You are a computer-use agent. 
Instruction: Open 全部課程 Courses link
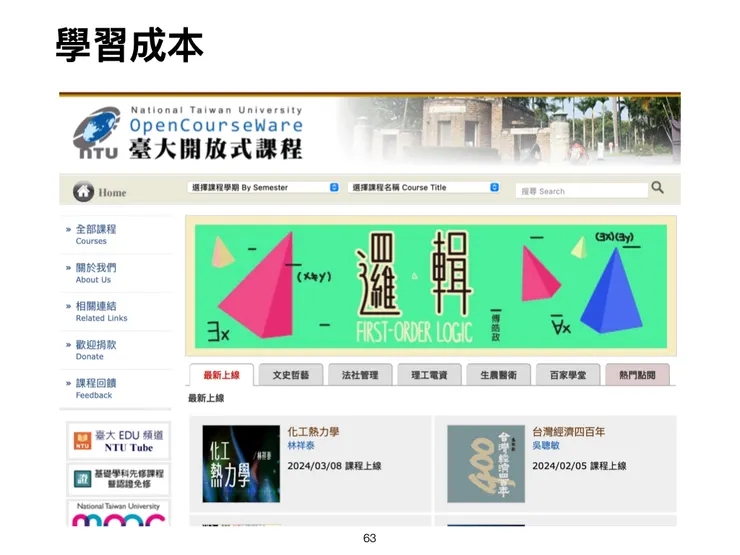click(96, 235)
